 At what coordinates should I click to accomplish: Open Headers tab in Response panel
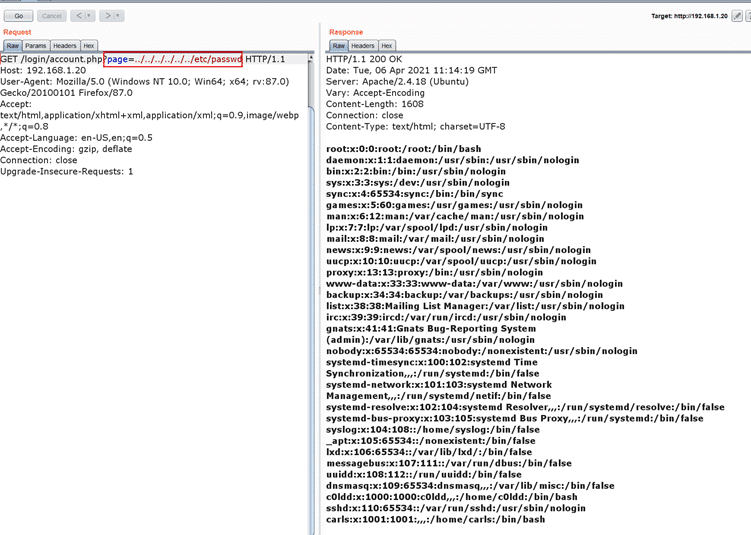(362, 46)
